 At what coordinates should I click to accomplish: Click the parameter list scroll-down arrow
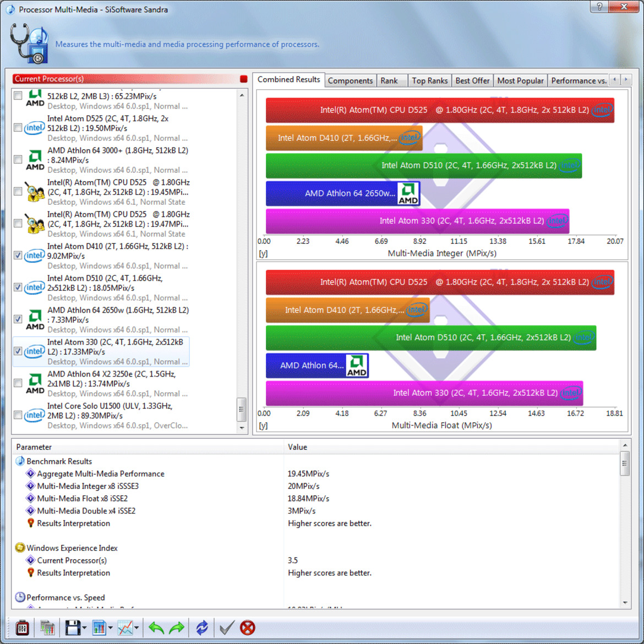[x=625, y=603]
